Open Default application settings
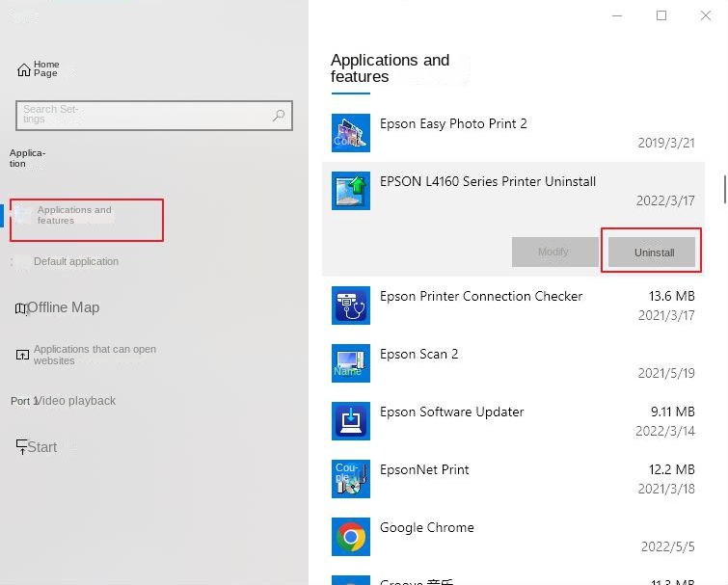This screenshot has width=728, height=585. (x=75, y=261)
